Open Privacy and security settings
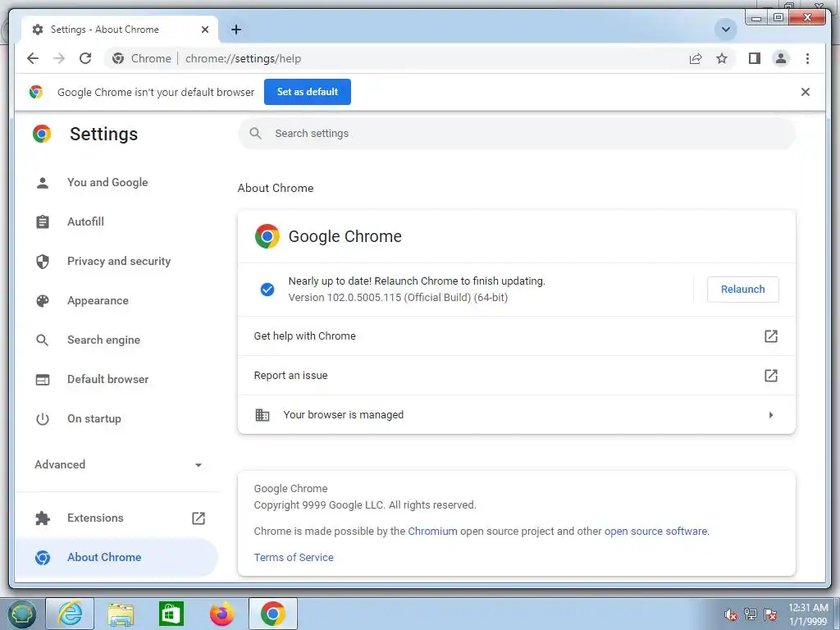This screenshot has height=630, width=840. coord(116,261)
